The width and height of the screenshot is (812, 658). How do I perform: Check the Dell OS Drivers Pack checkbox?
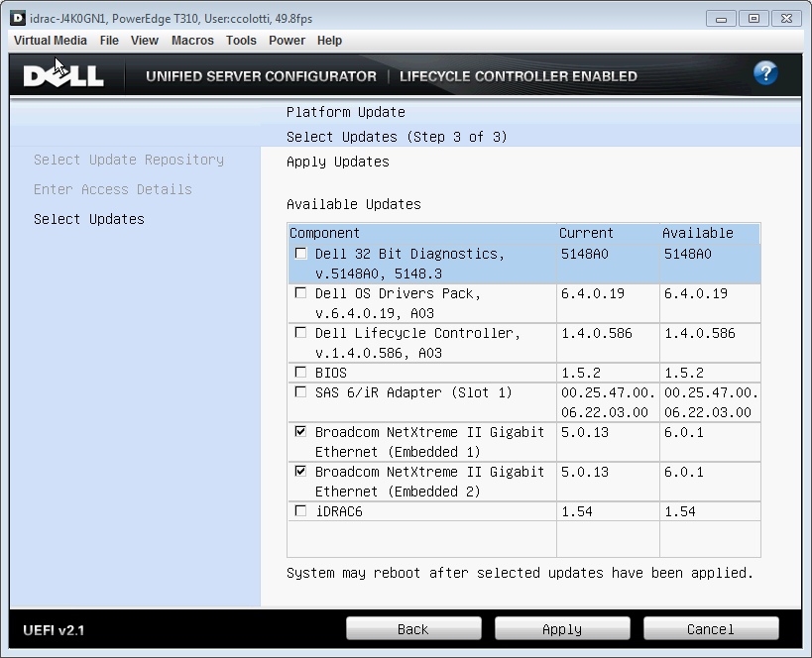click(300, 293)
